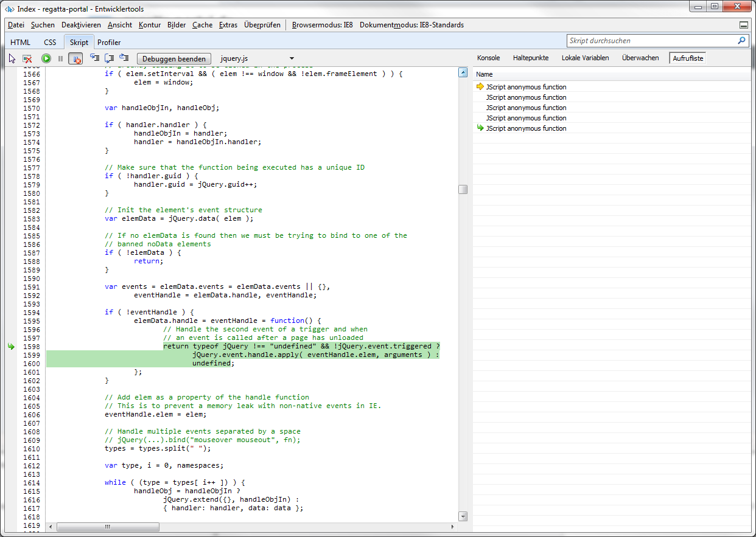Open the jquery.js script file dropdown
This screenshot has width=756, height=537.
click(292, 58)
